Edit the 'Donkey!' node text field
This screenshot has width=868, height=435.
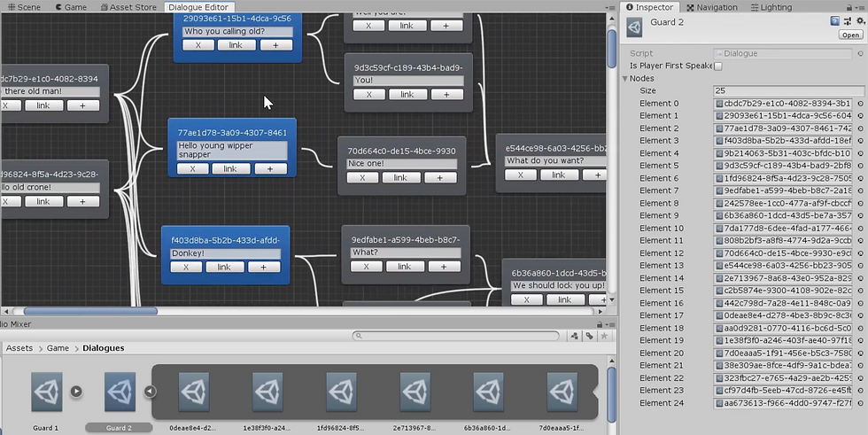[225, 253]
